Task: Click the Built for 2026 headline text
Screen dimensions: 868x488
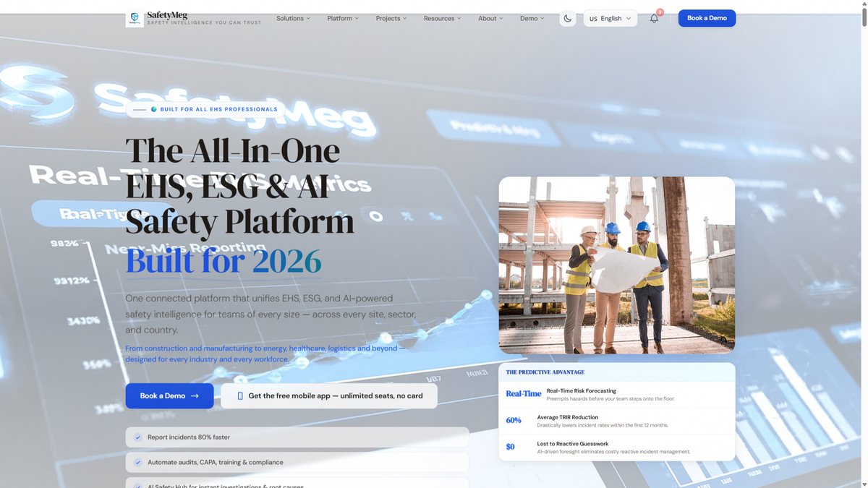Action: pyautogui.click(x=224, y=260)
